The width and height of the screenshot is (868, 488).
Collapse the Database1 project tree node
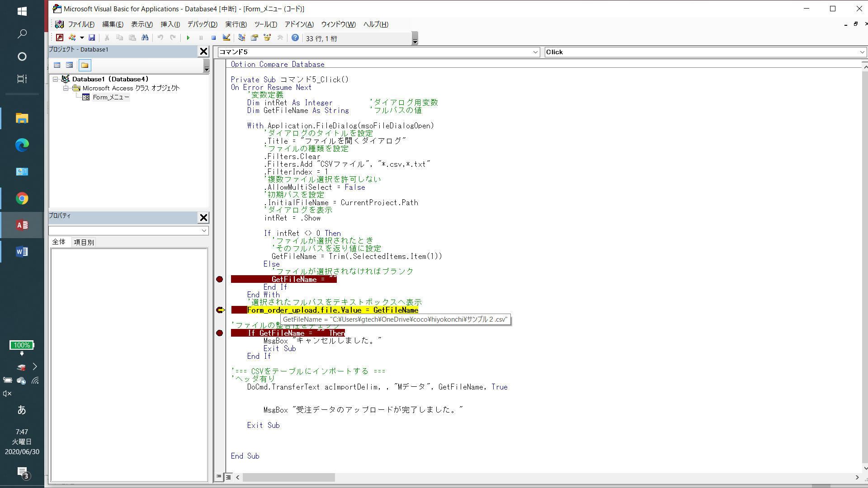point(56,79)
